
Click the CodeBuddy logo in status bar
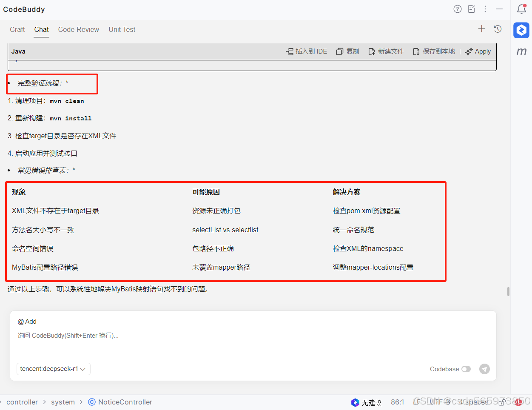pos(355,402)
